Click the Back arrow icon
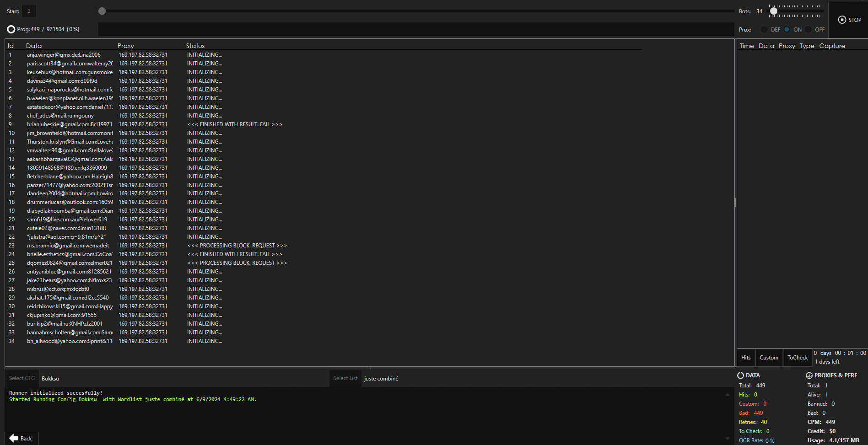868x445 pixels. tap(14, 438)
